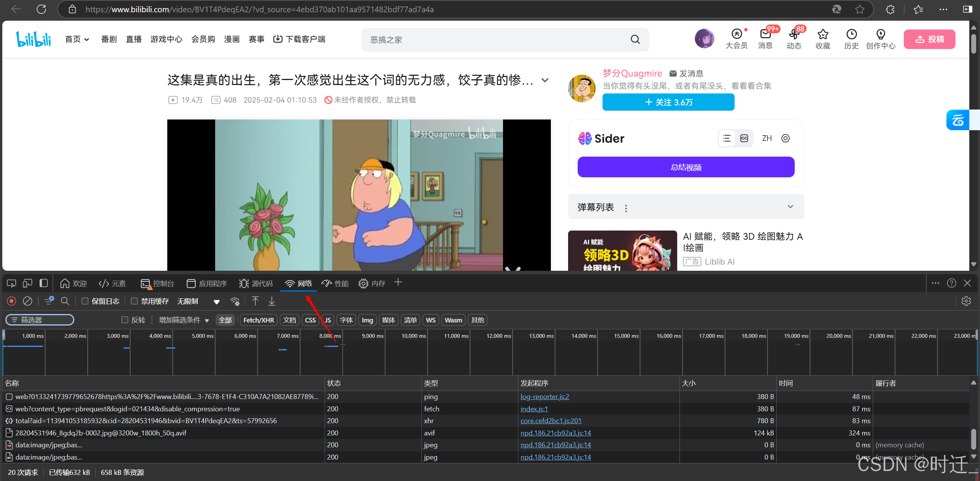This screenshot has height=481, width=980.
Task: Open the favorites star icon labeled 收藏
Action: point(823,34)
